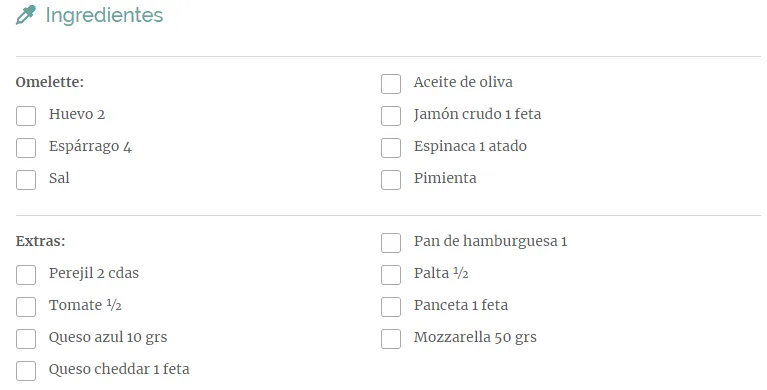Tick the Queso cheddar 1 feta box

(x=26, y=370)
